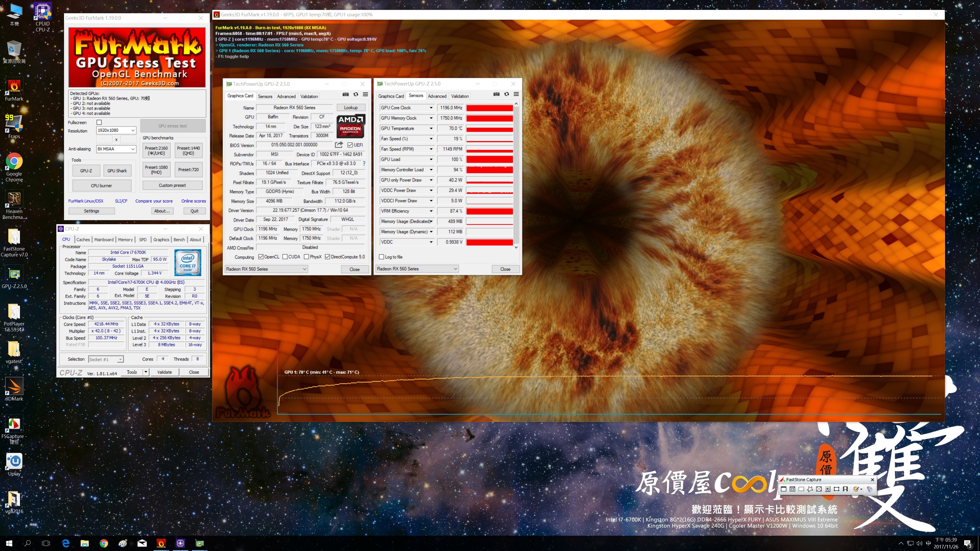Click custom resolution width field in FurMark
The image size is (980, 551).
[105, 140]
